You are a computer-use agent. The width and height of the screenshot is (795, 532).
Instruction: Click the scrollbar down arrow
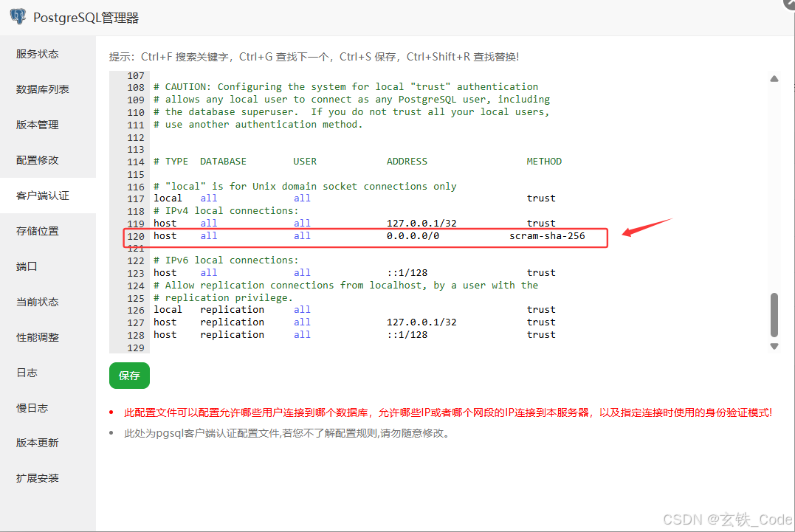click(774, 347)
